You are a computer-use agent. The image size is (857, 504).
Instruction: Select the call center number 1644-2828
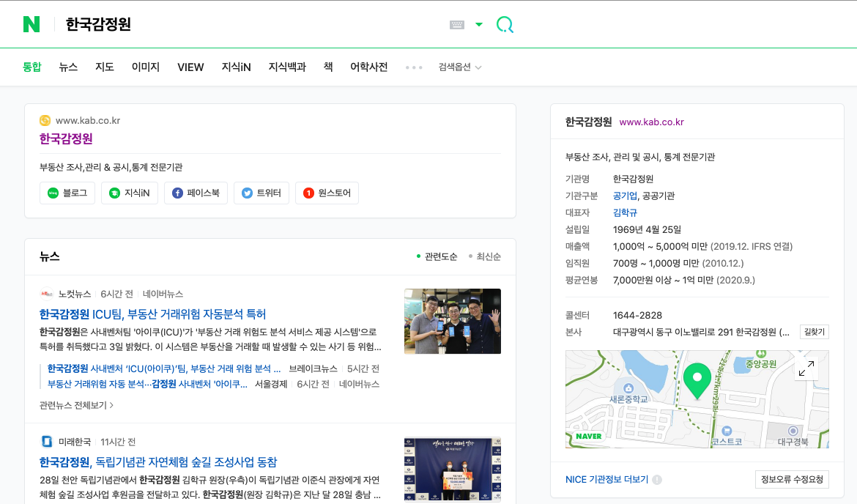pos(637,316)
